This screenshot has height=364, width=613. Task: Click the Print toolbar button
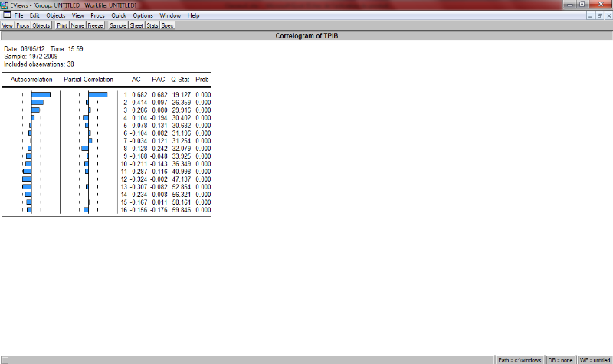click(62, 25)
